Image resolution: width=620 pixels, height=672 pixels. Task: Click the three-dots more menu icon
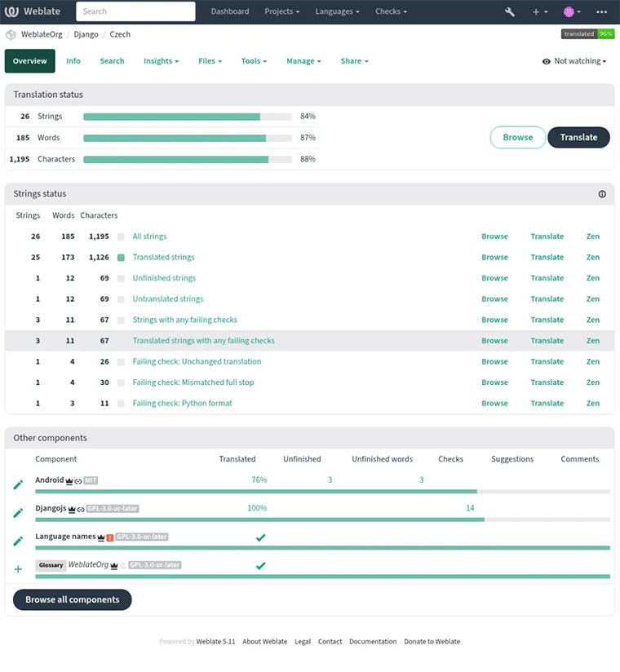[602, 12]
